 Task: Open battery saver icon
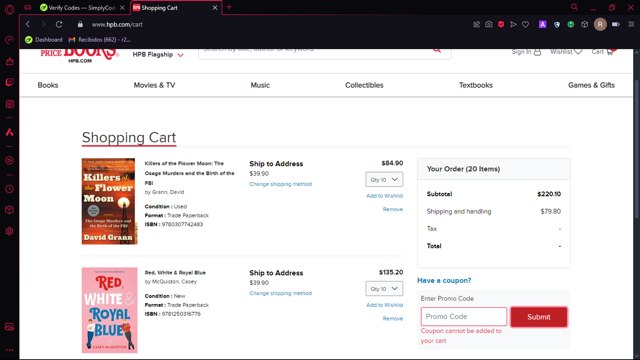pos(616,24)
